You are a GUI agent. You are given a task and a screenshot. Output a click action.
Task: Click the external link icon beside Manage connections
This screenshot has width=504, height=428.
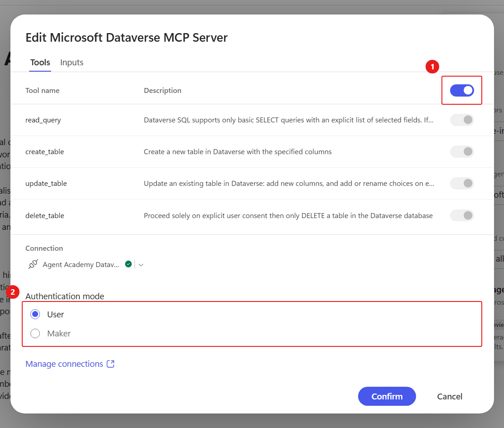(x=110, y=364)
